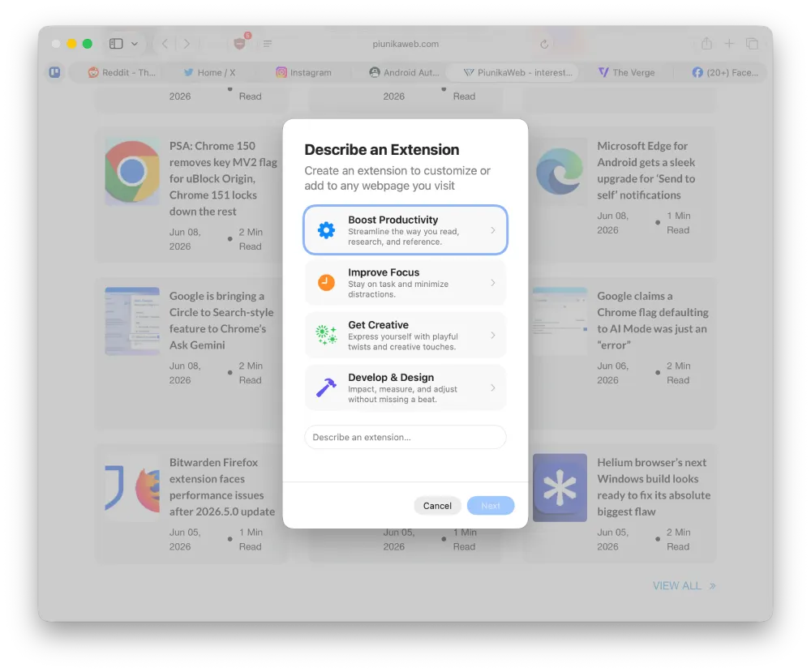The height and width of the screenshot is (672, 811).
Task: Switch to the Reddit tab
Action: click(122, 72)
